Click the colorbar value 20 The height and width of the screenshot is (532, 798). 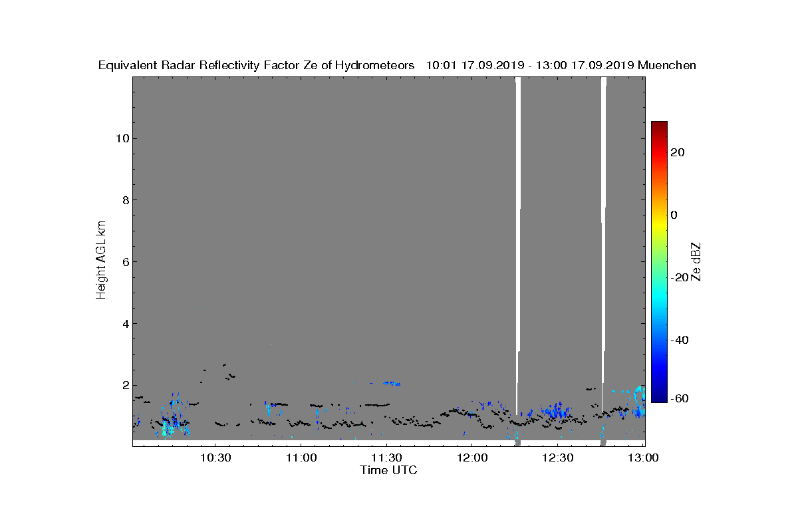(678, 152)
